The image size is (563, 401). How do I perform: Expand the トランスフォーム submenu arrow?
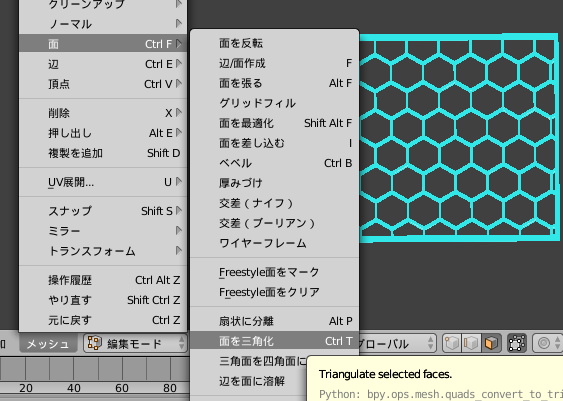pyautogui.click(x=179, y=251)
